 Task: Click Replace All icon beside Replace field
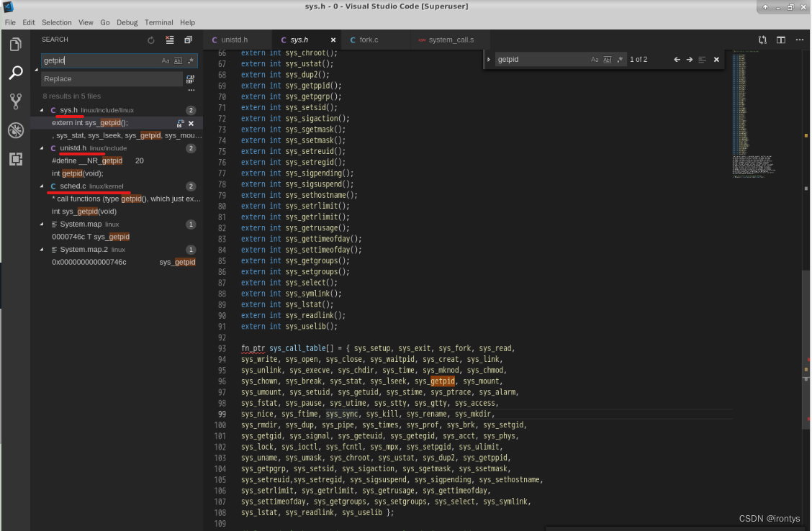[x=190, y=79]
